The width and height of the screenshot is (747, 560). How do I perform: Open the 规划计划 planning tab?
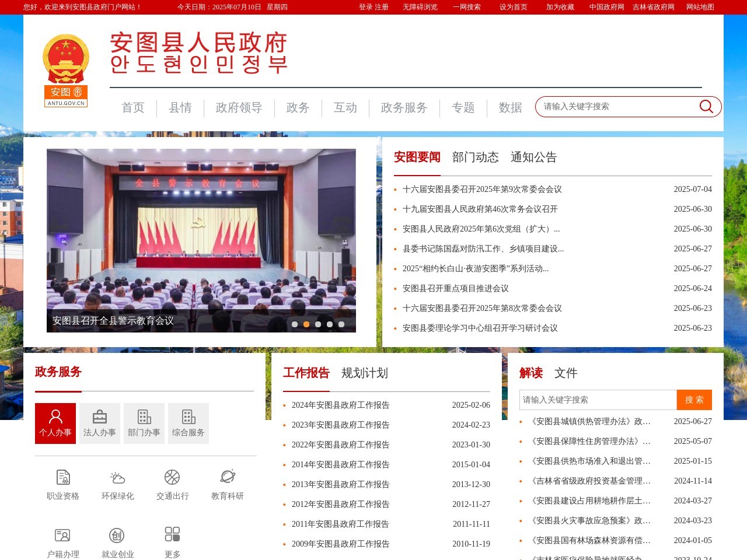tap(365, 373)
